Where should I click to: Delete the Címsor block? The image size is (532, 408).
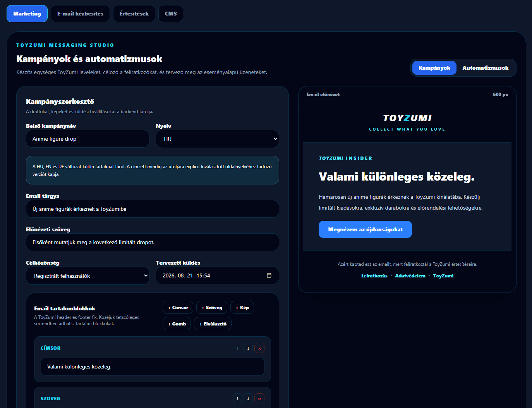[x=259, y=348]
